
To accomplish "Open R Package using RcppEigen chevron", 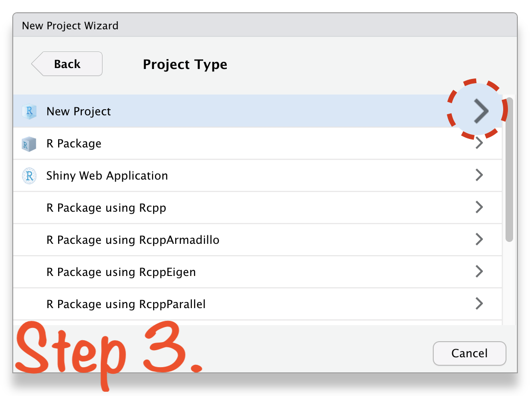I will pyautogui.click(x=479, y=271).
